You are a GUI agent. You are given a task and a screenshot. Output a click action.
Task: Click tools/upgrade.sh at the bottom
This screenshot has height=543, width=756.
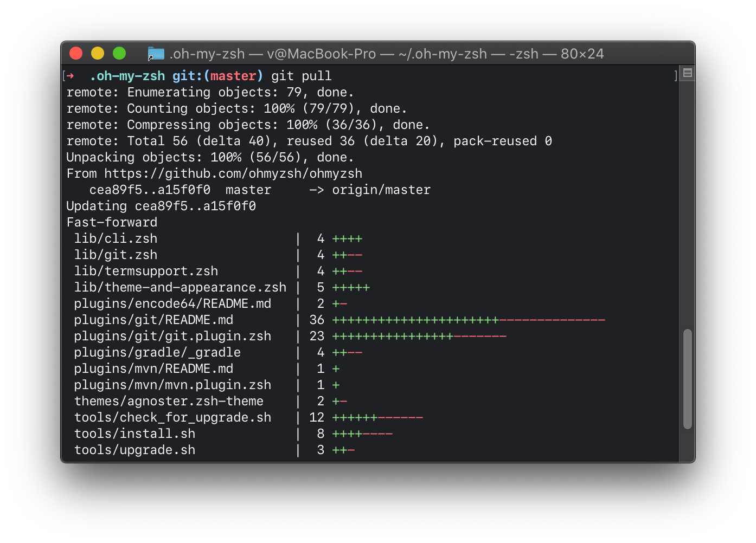click(x=134, y=450)
